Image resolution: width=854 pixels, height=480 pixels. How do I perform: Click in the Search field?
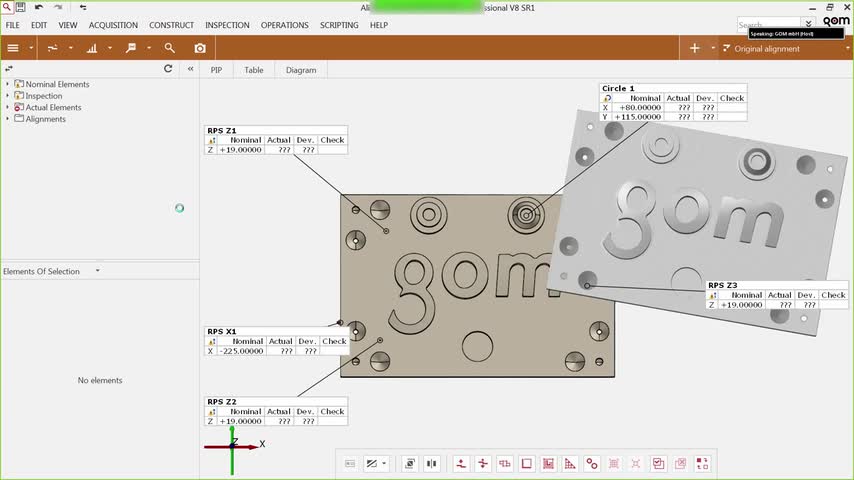coord(768,24)
